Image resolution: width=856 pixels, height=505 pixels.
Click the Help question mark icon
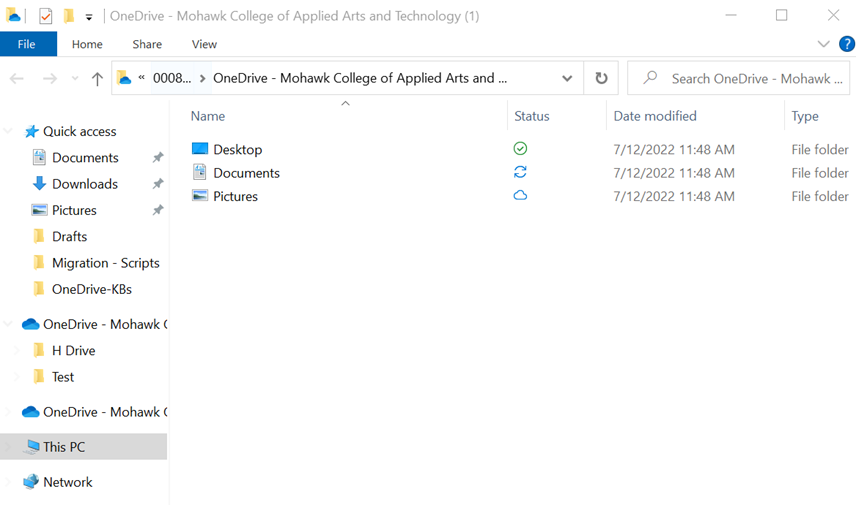[x=846, y=44]
